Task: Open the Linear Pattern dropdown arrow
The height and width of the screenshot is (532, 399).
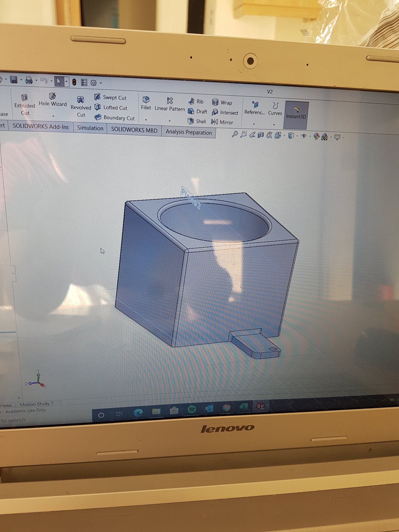Action: click(170, 121)
